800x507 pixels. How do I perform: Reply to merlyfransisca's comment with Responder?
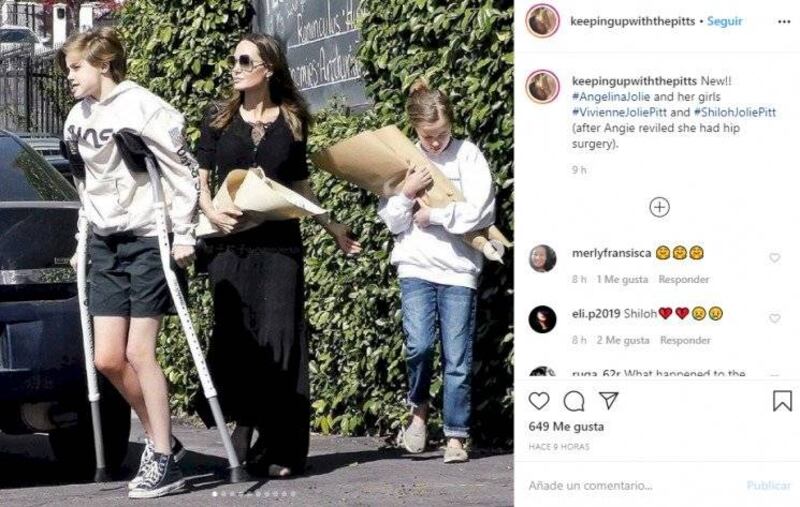point(684,280)
